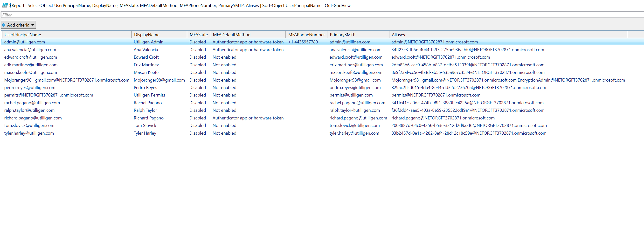Image resolution: width=644 pixels, height=229 pixels.
Task: Select the Edward Croft row
Action: pos(146,57)
